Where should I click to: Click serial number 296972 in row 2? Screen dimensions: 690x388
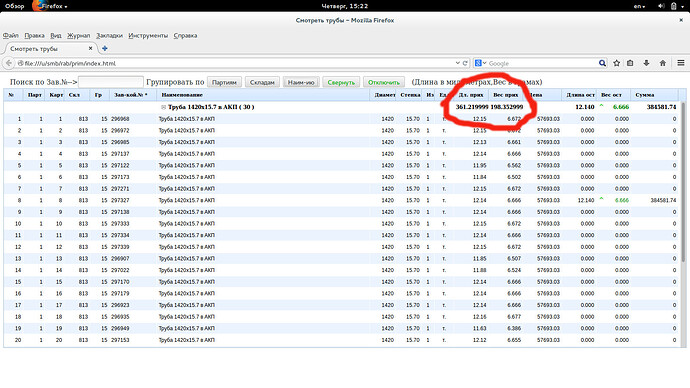(120, 131)
